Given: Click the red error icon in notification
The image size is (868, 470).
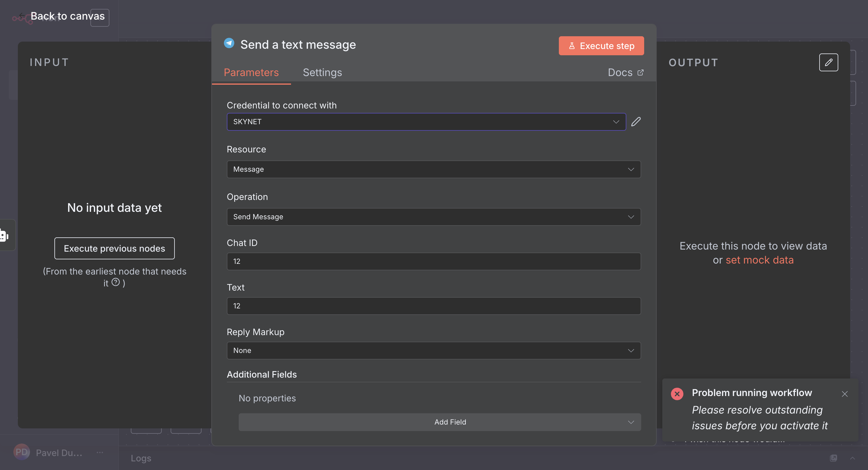Looking at the screenshot, I should point(677,393).
